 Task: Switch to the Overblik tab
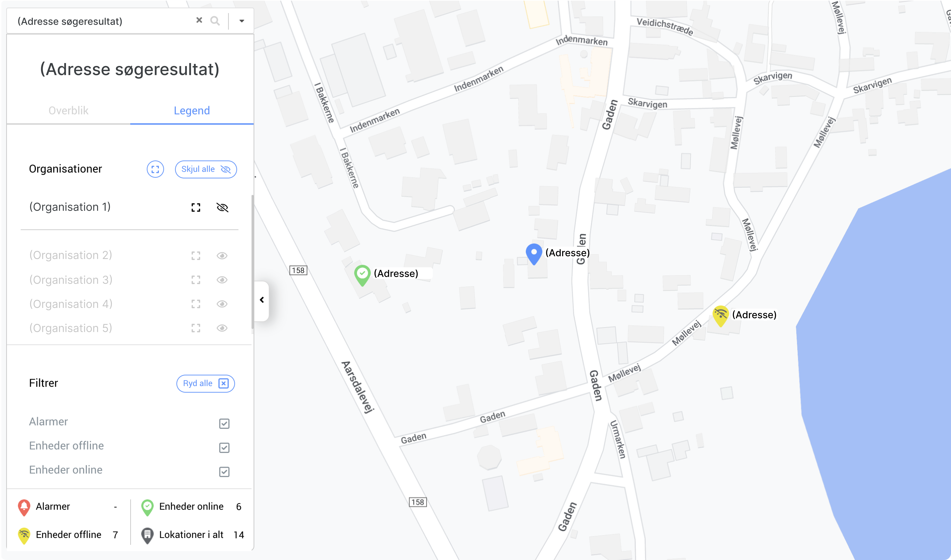click(68, 111)
